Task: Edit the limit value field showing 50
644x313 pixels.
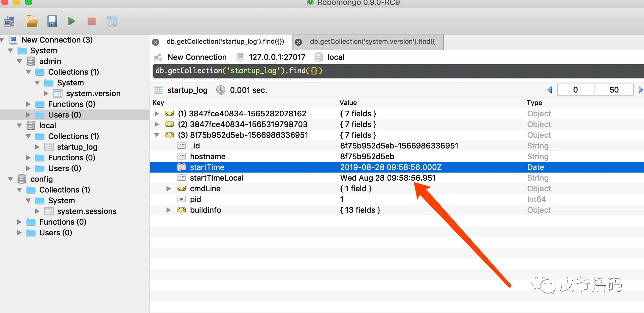Action: [x=614, y=90]
